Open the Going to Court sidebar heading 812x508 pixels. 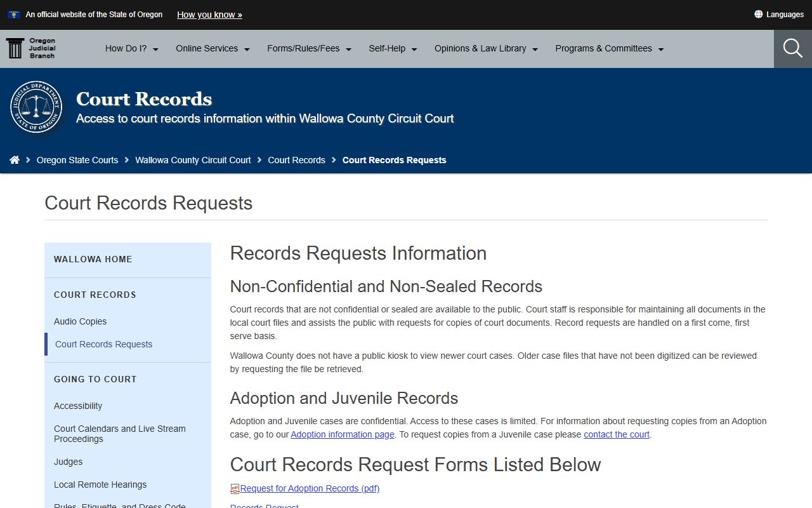point(95,379)
